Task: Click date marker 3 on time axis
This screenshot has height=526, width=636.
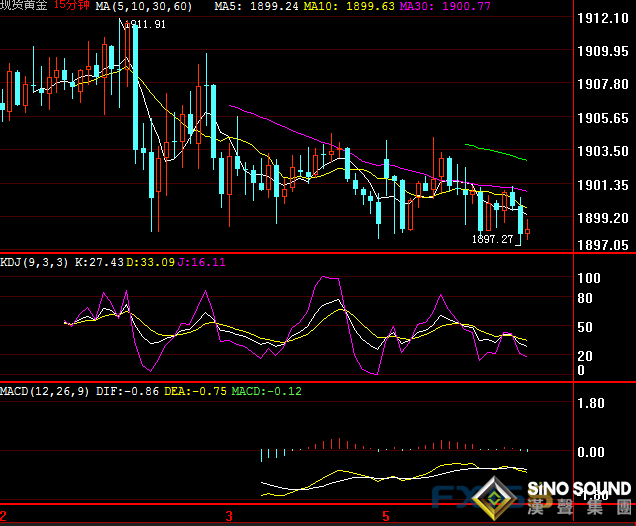Action: 229,517
